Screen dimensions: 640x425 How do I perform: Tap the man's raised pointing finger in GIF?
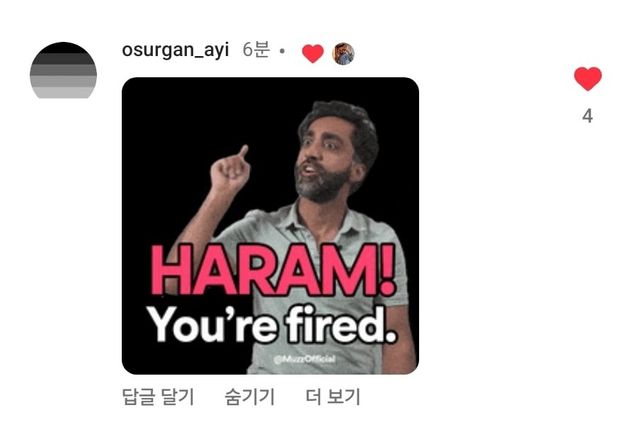click(243, 152)
